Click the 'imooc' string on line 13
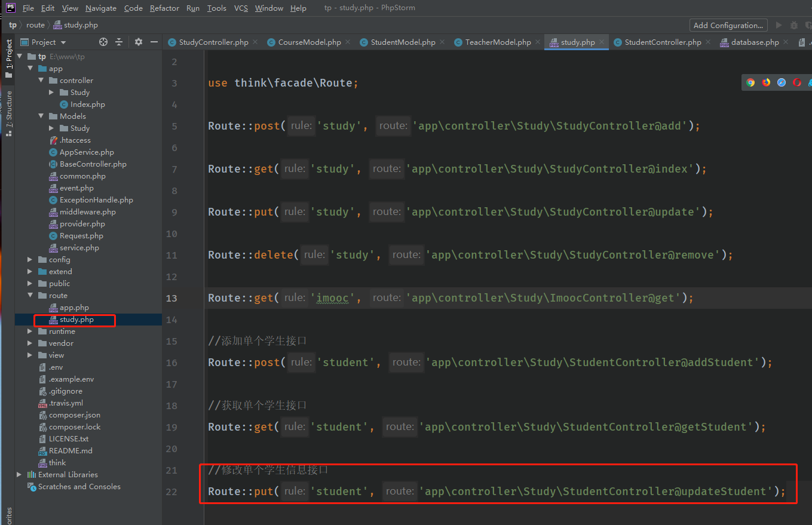 pyautogui.click(x=332, y=297)
